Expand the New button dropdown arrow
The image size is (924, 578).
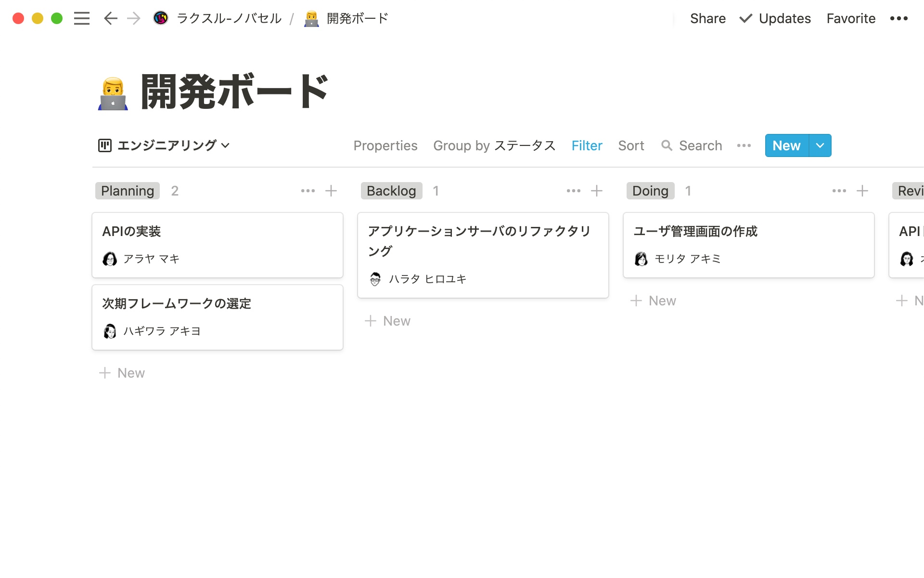820,145
